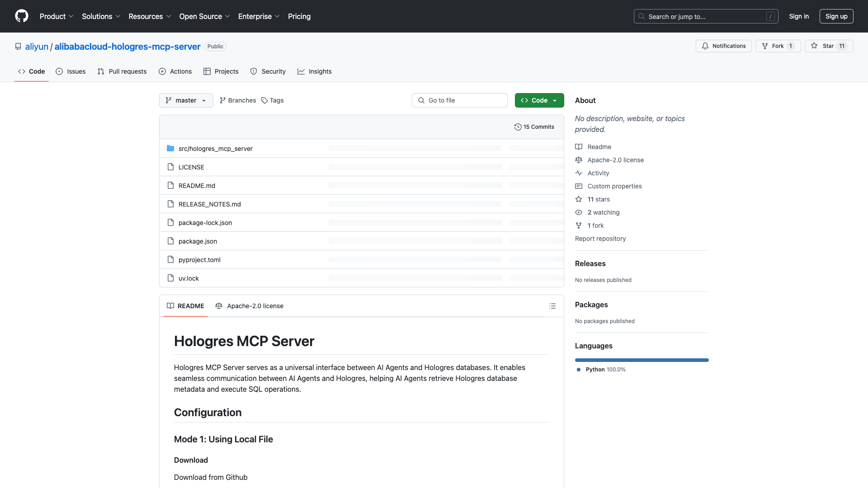Click the notifications bell icon

click(705, 46)
